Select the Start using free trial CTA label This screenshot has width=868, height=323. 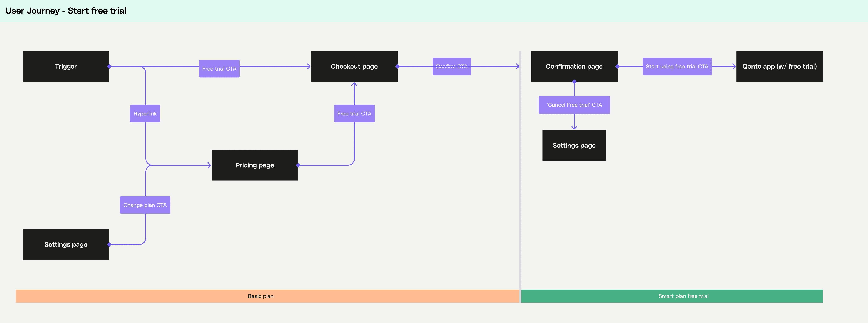(677, 66)
